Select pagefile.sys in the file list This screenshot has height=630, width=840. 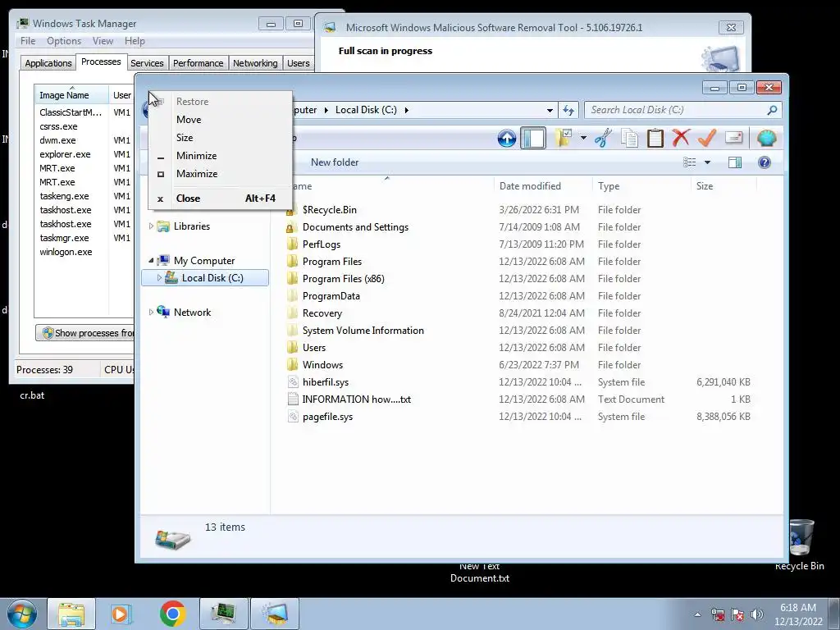(327, 416)
